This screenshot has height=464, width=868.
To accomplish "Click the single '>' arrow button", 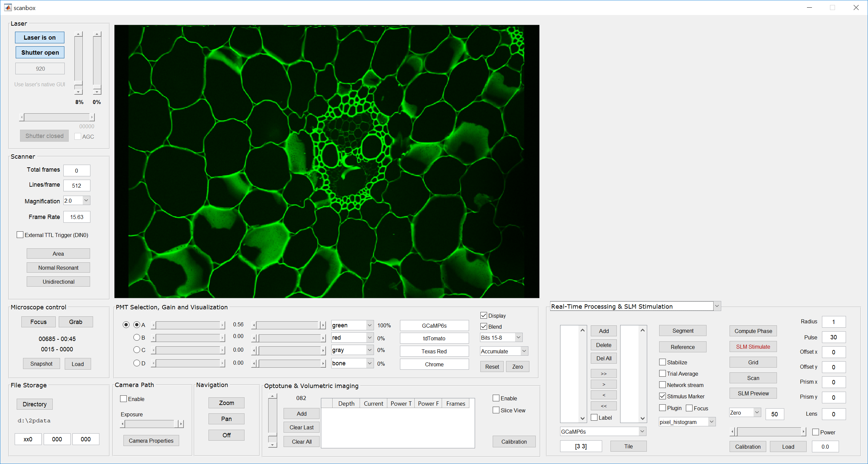I will (603, 384).
